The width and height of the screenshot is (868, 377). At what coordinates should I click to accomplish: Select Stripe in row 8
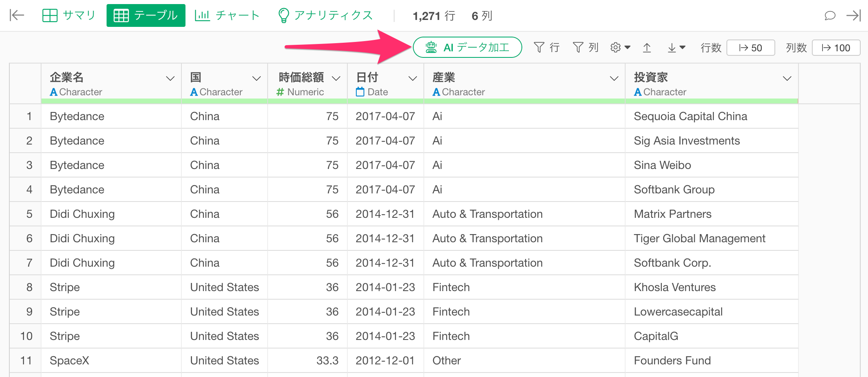coord(111,287)
